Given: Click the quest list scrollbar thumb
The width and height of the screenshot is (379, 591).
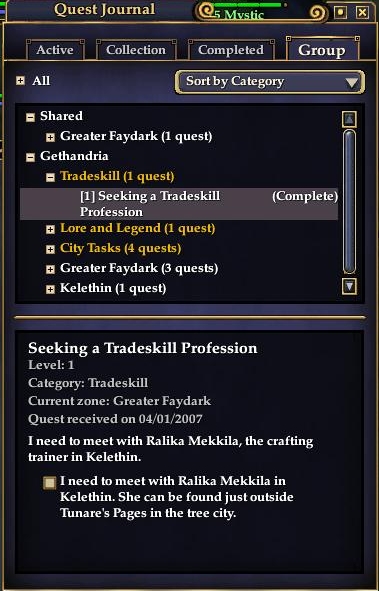Looking at the screenshot, I should point(349,202).
